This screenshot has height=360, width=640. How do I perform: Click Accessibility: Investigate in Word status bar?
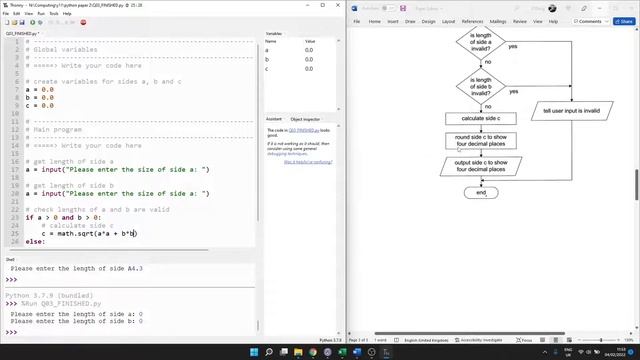478,340
